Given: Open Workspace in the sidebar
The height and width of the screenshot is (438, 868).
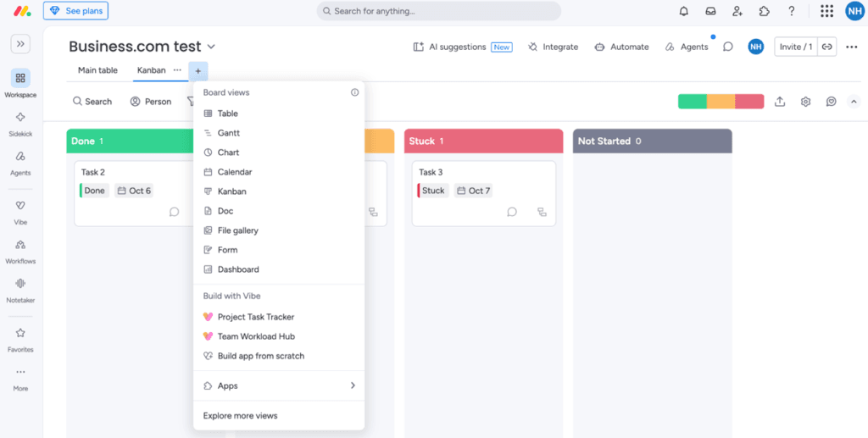Looking at the screenshot, I should [20, 84].
